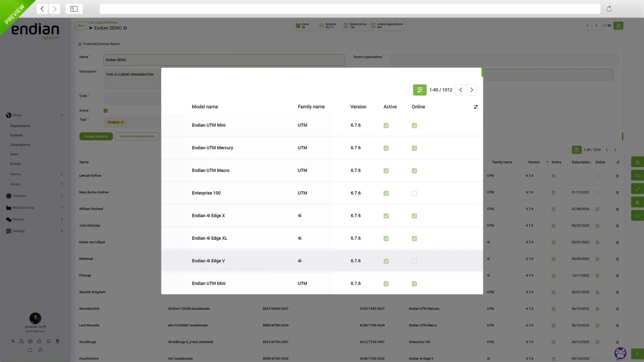
Task: Select the bookmark icon on right rail
Action: coord(638,215)
